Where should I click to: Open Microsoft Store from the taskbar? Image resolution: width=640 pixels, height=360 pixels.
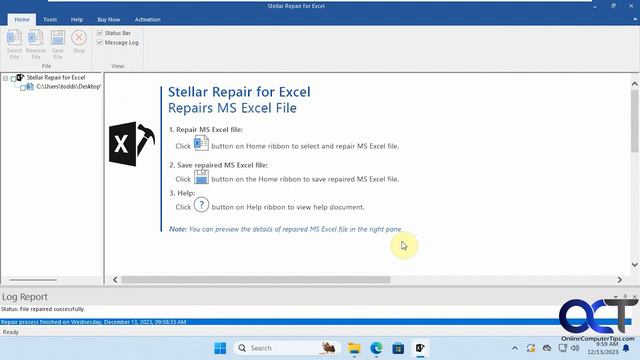click(398, 348)
